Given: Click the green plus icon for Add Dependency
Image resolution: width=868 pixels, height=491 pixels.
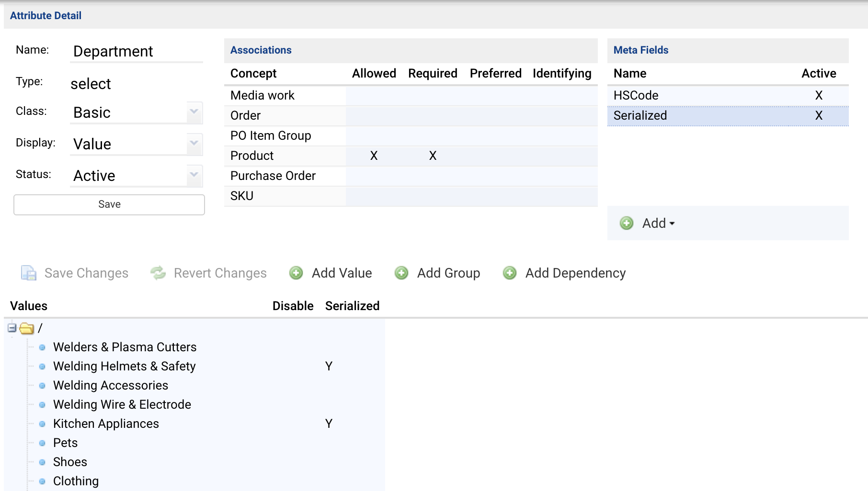Looking at the screenshot, I should (510, 273).
